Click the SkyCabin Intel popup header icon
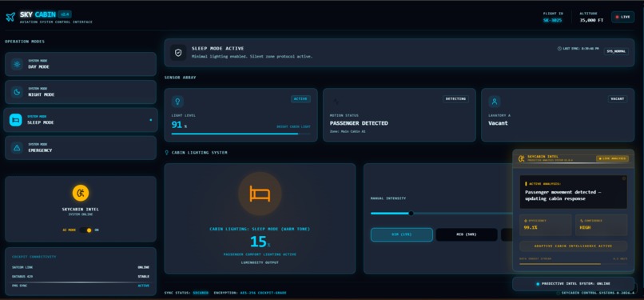The width and height of the screenshot is (644, 300). click(521, 158)
